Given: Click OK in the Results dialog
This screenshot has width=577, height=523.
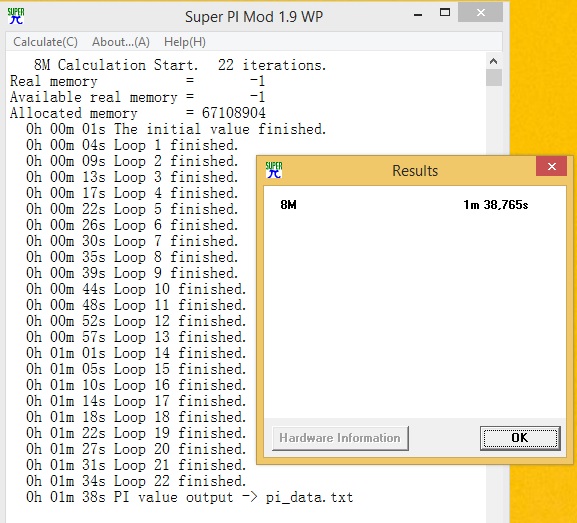Looking at the screenshot, I should click(520, 438).
